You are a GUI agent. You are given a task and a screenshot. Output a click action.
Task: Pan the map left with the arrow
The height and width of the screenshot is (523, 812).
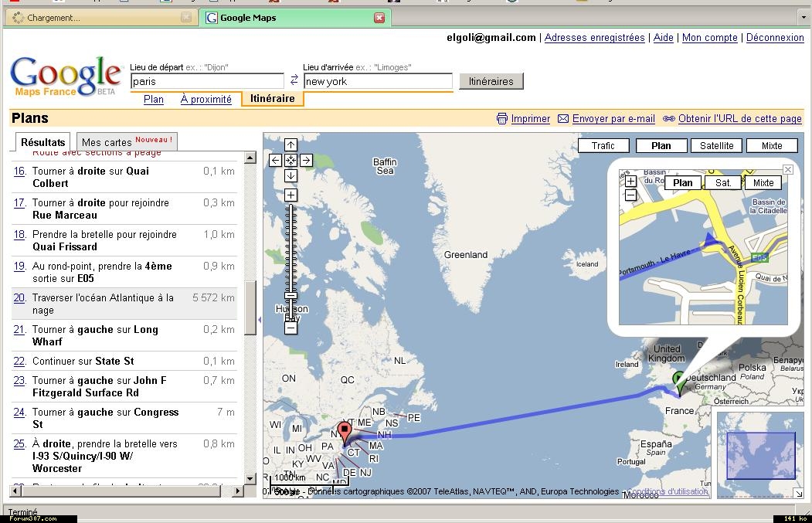pyautogui.click(x=275, y=161)
